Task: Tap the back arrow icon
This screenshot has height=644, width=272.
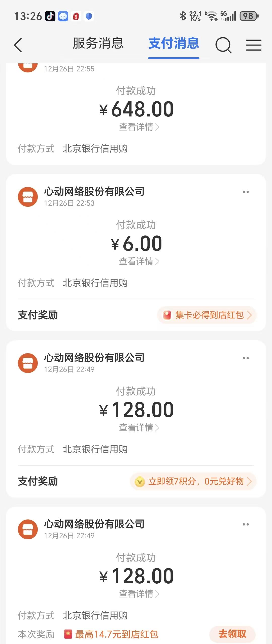Action: (x=18, y=45)
